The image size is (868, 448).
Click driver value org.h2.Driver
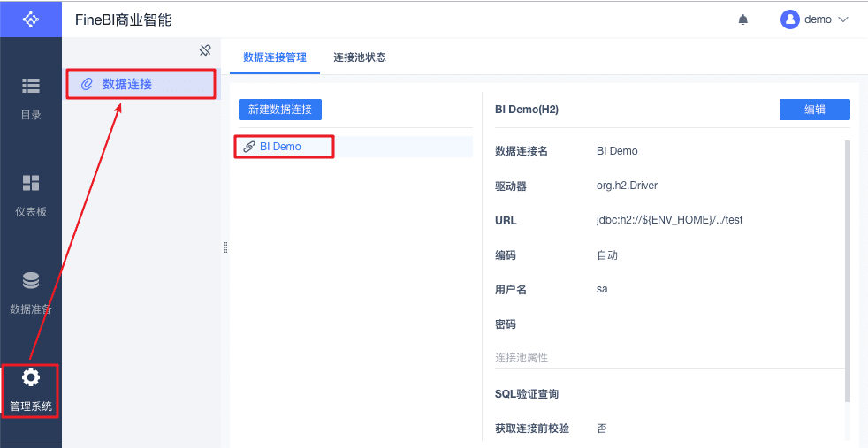(628, 186)
